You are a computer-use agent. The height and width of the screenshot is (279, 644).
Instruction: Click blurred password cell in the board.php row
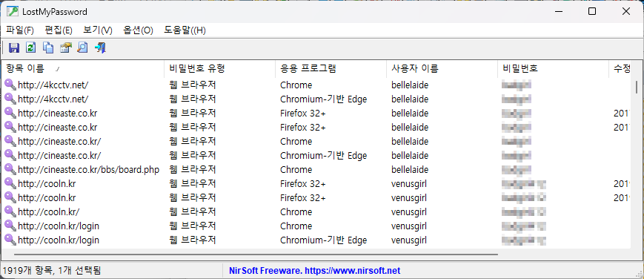[x=517, y=169]
